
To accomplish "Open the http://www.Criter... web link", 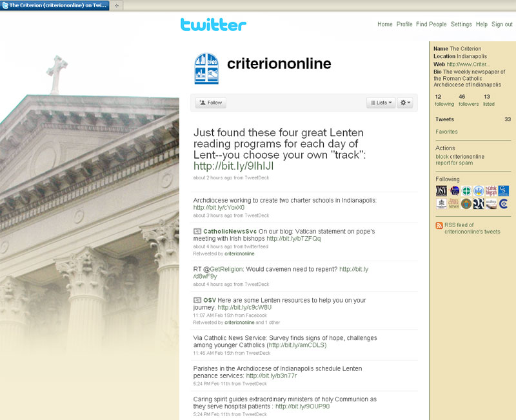I will 468,64.
